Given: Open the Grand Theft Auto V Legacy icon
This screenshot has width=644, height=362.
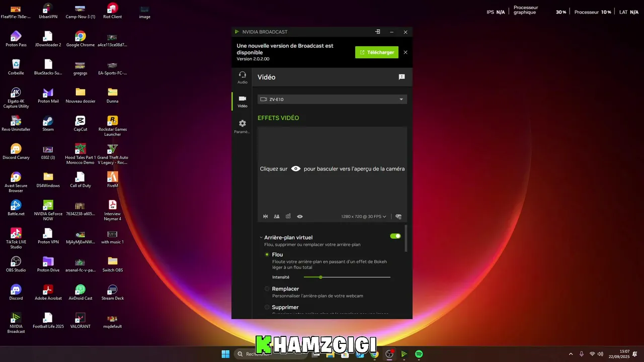Looking at the screenshot, I should pyautogui.click(x=113, y=154).
